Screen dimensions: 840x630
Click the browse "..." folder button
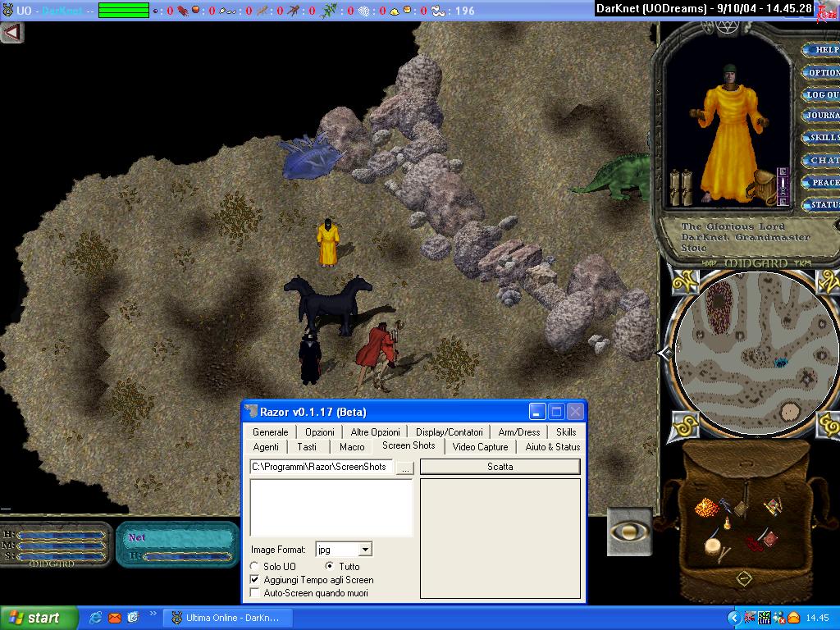(405, 468)
